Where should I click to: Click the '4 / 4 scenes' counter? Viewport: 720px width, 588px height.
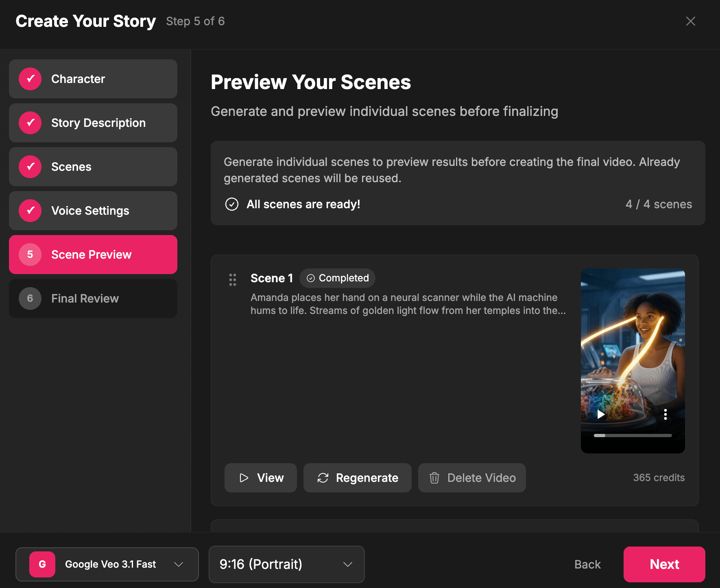tap(659, 204)
